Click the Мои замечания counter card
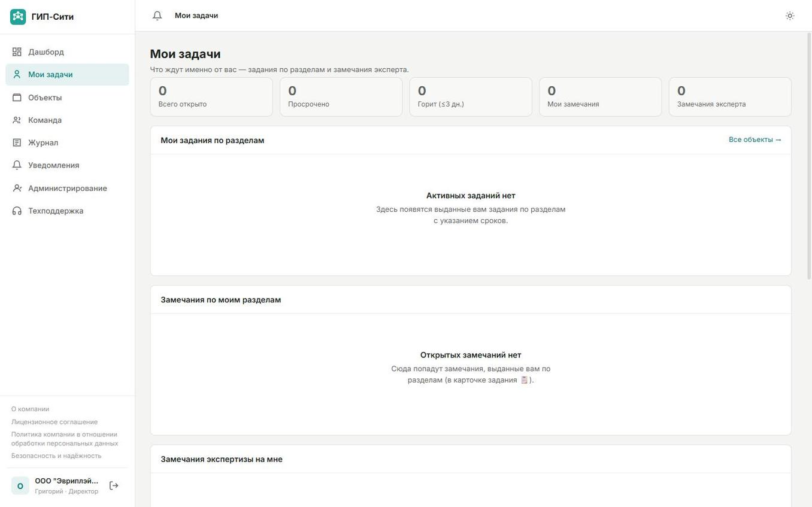Image resolution: width=812 pixels, height=507 pixels. click(x=601, y=97)
